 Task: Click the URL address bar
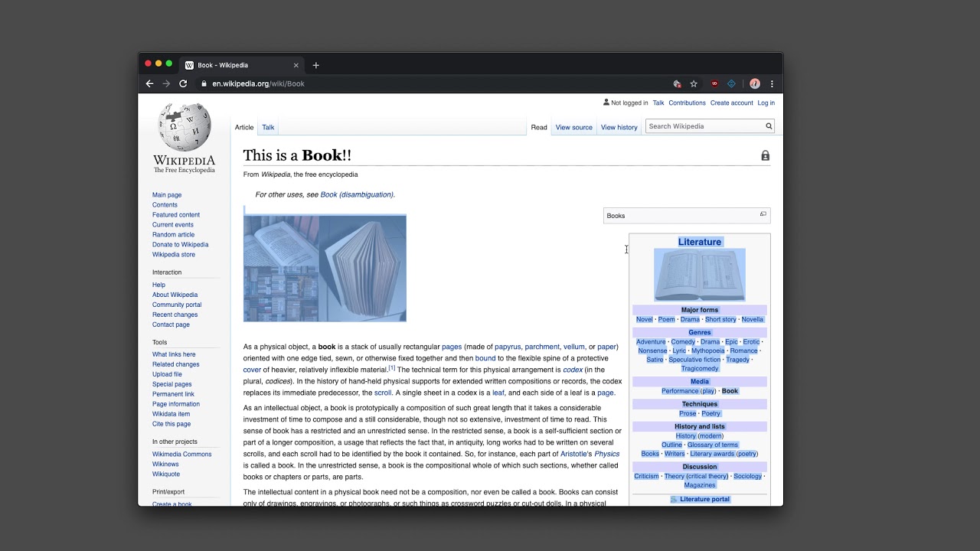(433, 83)
